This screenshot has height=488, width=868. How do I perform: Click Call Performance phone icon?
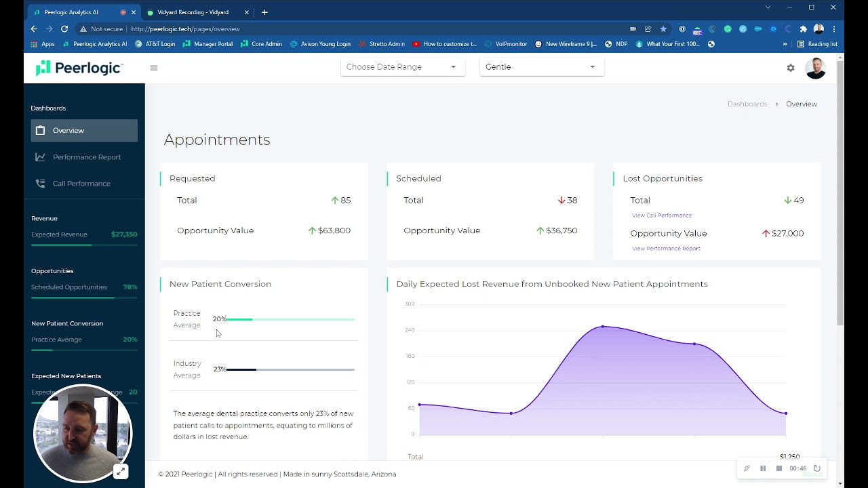pos(41,183)
